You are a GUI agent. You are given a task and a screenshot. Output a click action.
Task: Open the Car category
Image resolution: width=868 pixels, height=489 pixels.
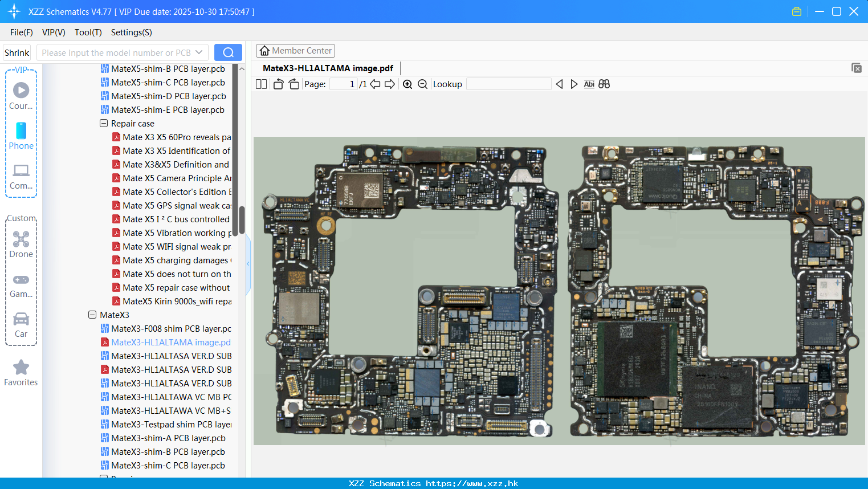[x=21, y=325]
